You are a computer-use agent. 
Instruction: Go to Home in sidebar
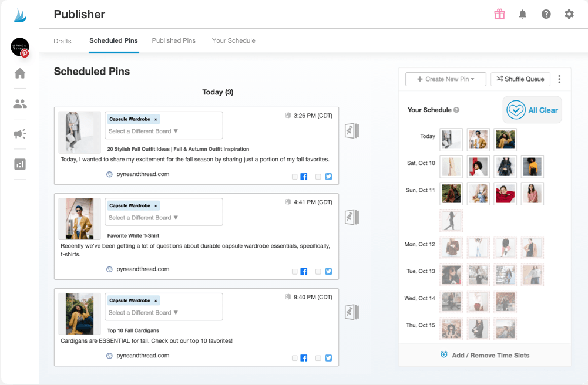(20, 73)
